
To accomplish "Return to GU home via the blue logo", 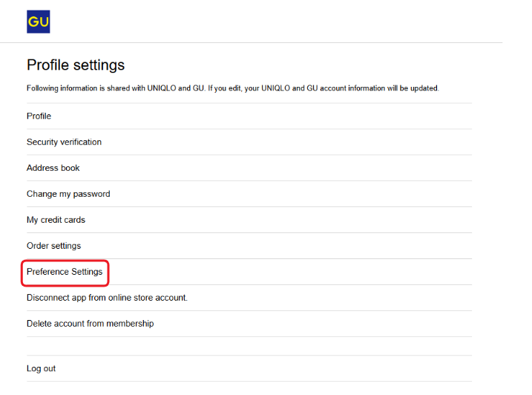I will pos(38,22).
